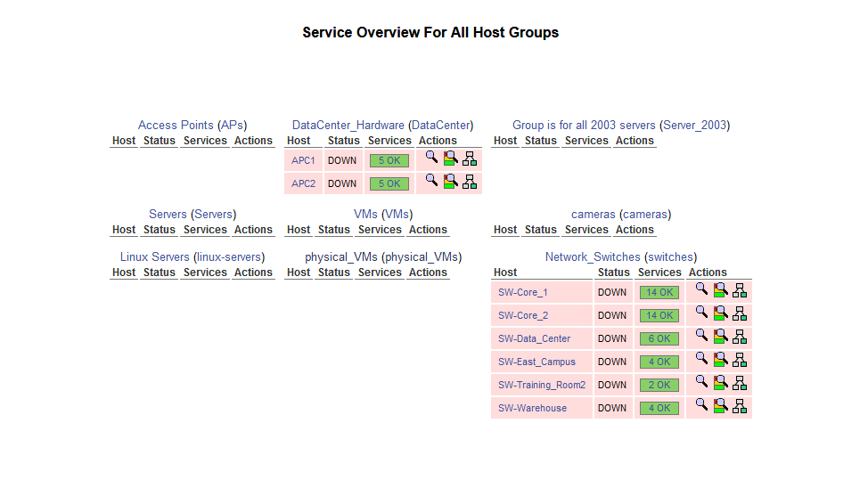Open the DataCenter_Hardware host group link
The image size is (868, 480).
(x=348, y=126)
